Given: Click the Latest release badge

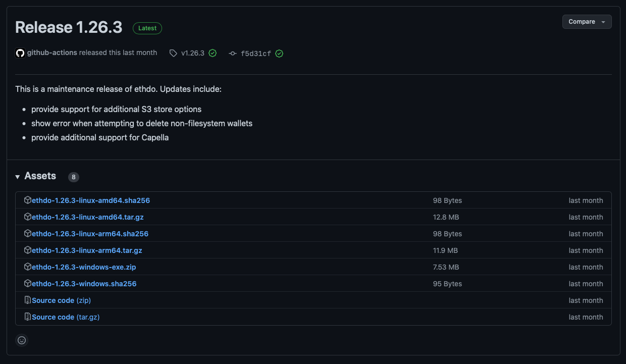Looking at the screenshot, I should (x=147, y=28).
